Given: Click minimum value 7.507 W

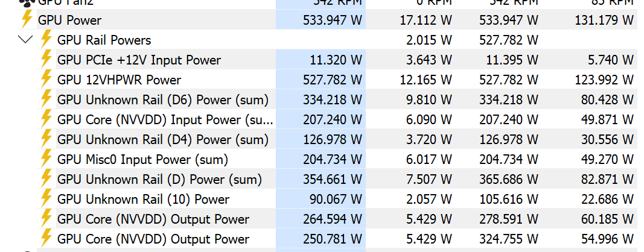Looking at the screenshot, I should tap(429, 180).
